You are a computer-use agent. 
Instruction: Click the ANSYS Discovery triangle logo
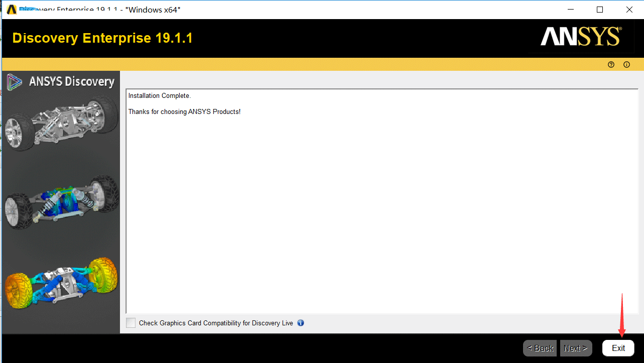(x=15, y=82)
